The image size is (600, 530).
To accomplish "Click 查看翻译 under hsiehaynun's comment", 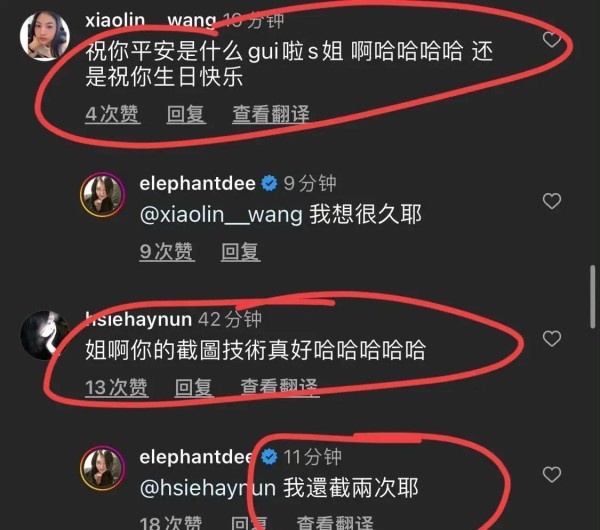I will (x=279, y=387).
